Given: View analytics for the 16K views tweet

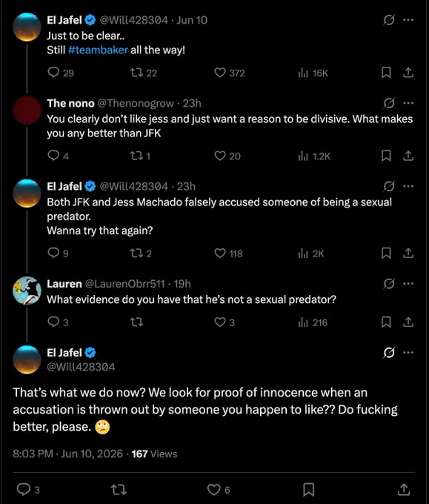Looking at the screenshot, I should coord(313,73).
